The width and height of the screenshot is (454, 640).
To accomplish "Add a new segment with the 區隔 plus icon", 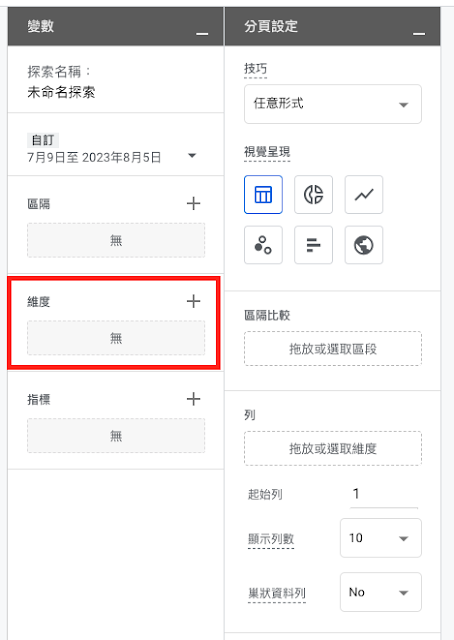I will [194, 203].
